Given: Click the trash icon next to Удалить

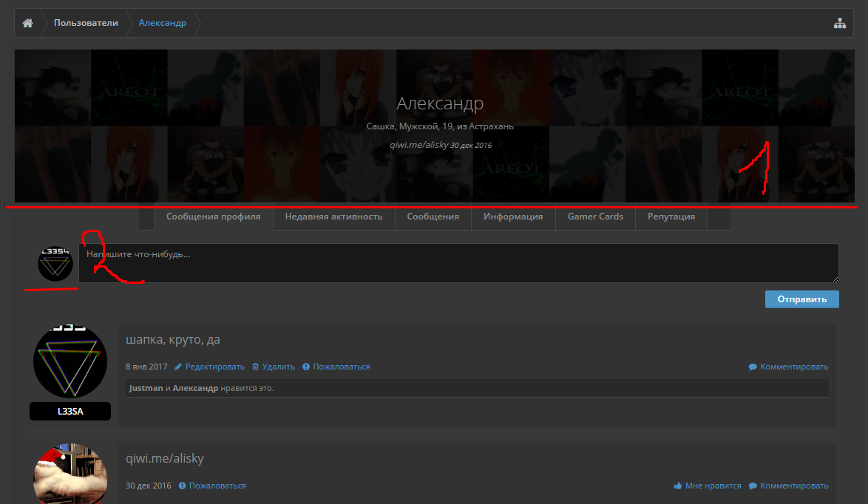Looking at the screenshot, I should point(255,367).
